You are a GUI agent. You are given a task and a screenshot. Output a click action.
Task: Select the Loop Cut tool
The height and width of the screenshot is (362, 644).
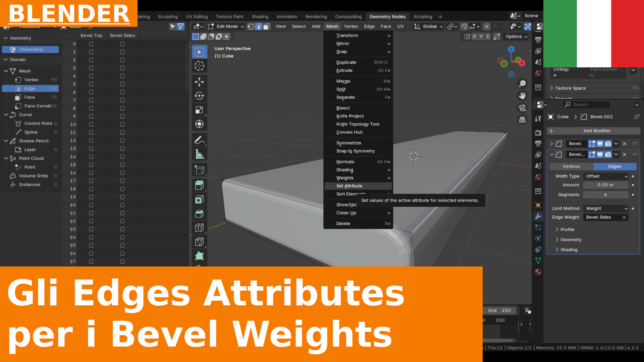click(x=199, y=228)
